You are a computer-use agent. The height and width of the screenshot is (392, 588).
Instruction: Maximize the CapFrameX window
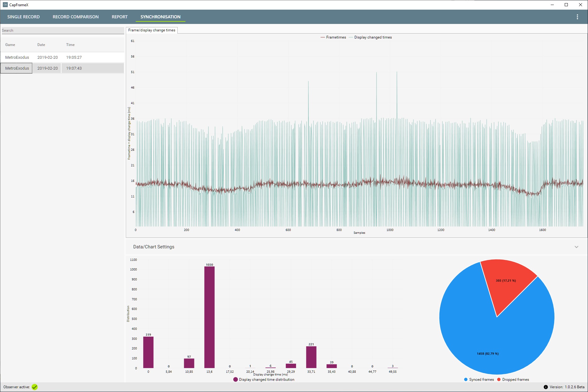coord(566,5)
